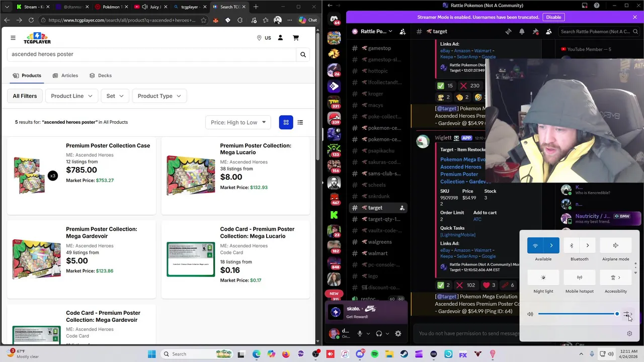This screenshot has width=644, height=362.
Task: Switch to Articles tab
Action: coord(65,75)
